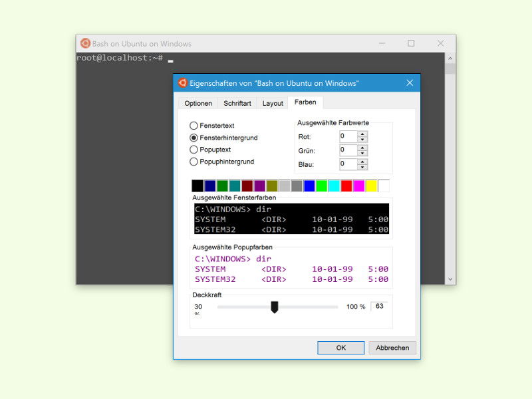The width and height of the screenshot is (532, 399).
Task: Pick the bright green swatch
Action: click(x=322, y=186)
